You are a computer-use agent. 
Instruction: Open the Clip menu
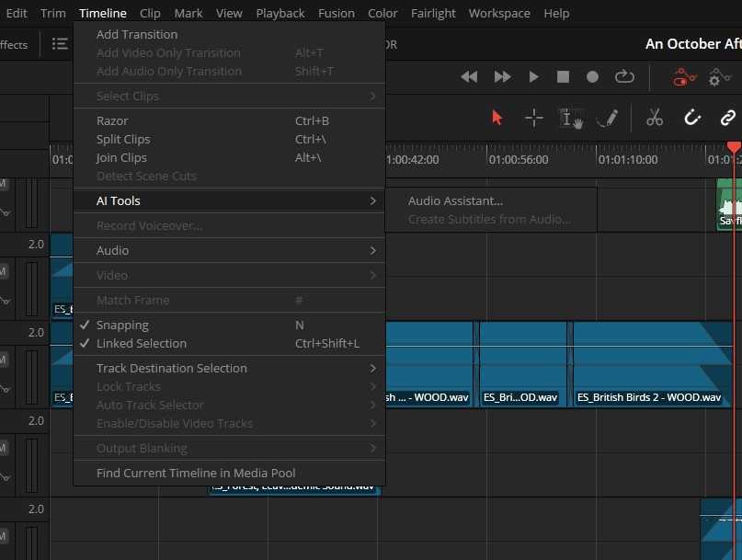[150, 13]
